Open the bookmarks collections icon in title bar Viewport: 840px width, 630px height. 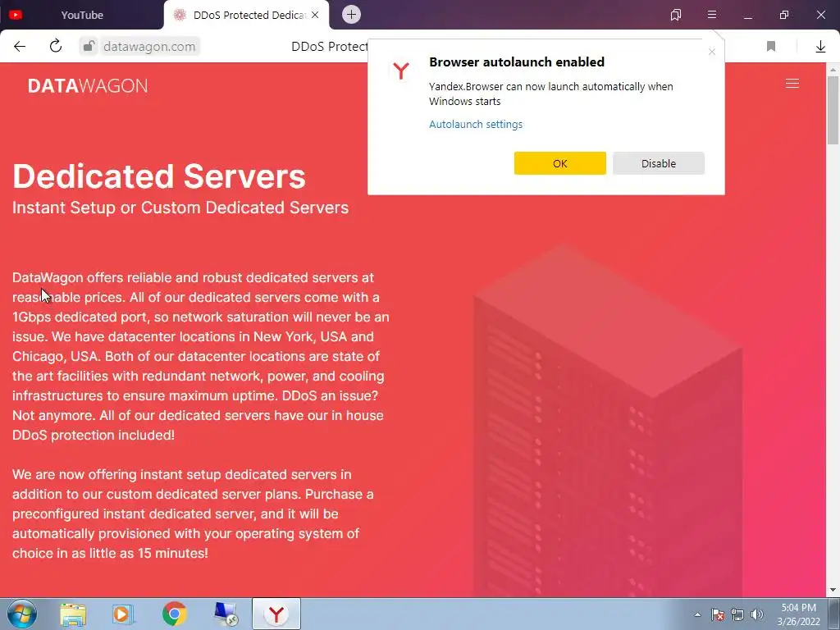click(676, 15)
